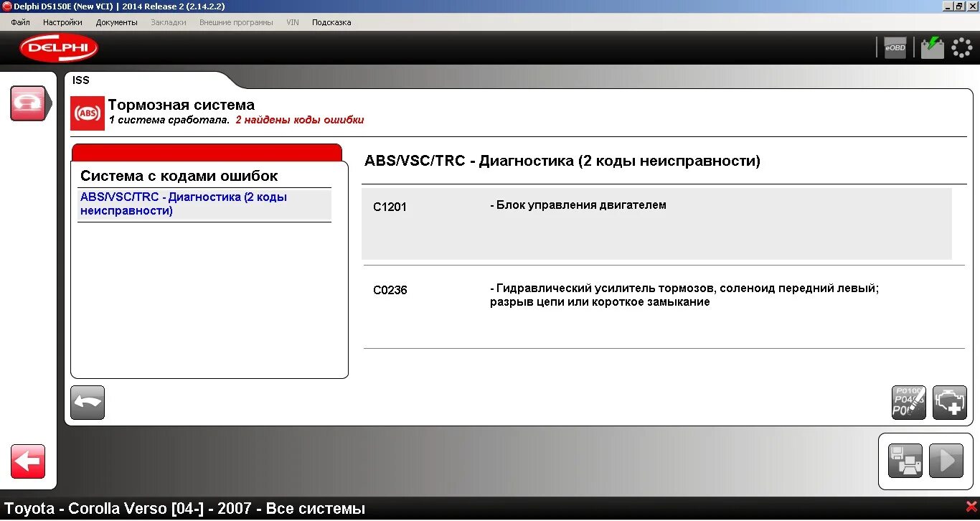Select fault code C1201 row

[656, 224]
